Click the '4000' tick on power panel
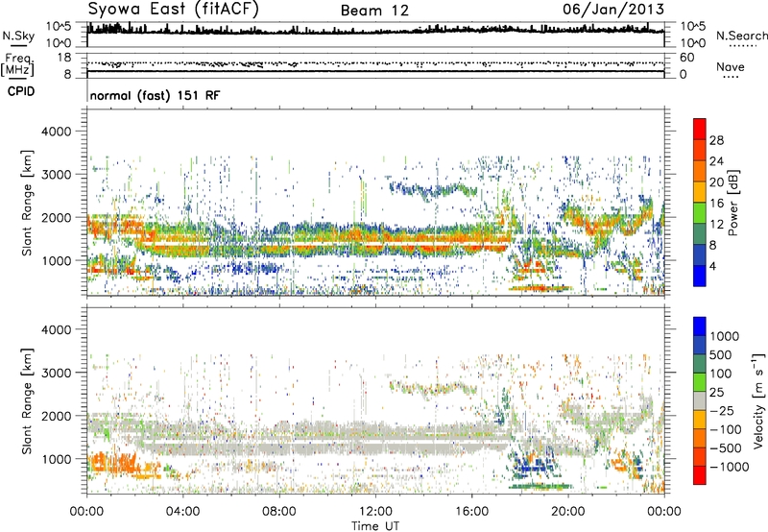Screen dimensions: 768x532 click(56, 132)
